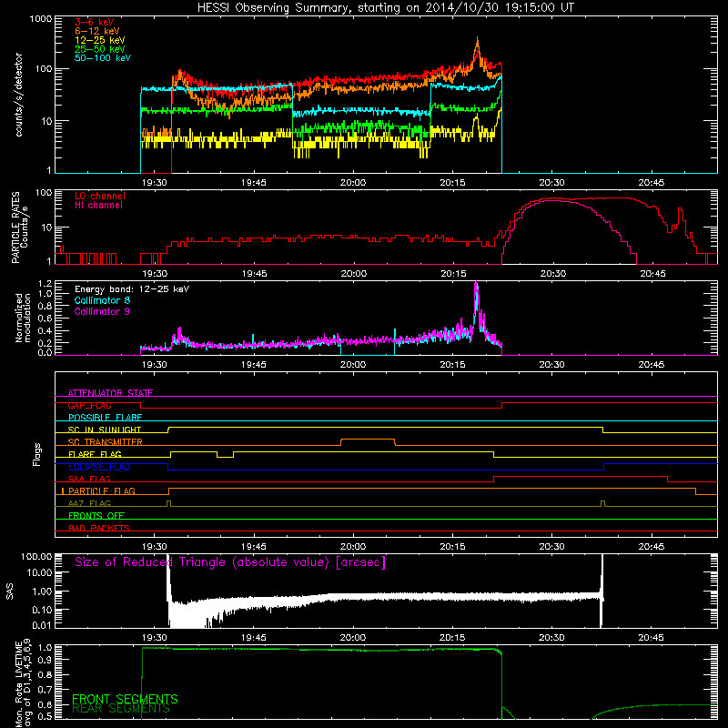
Task: Select the LO channel legend label
Action: pyautogui.click(x=100, y=196)
